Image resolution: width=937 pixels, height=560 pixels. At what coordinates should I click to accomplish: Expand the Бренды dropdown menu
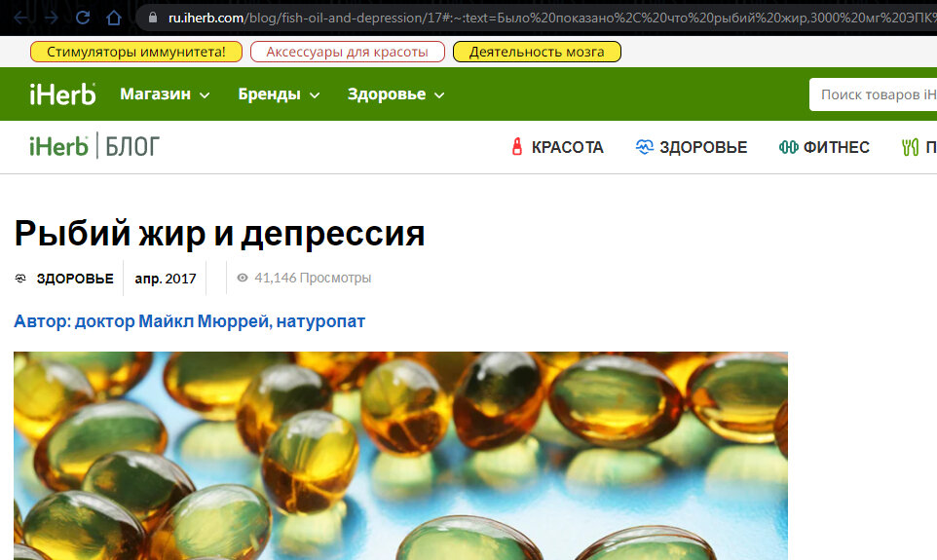pyautogui.click(x=279, y=94)
